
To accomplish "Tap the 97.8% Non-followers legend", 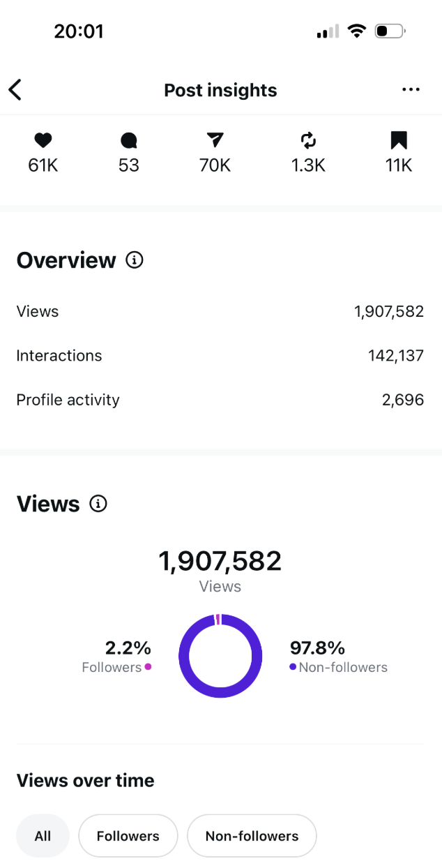I will [x=338, y=657].
